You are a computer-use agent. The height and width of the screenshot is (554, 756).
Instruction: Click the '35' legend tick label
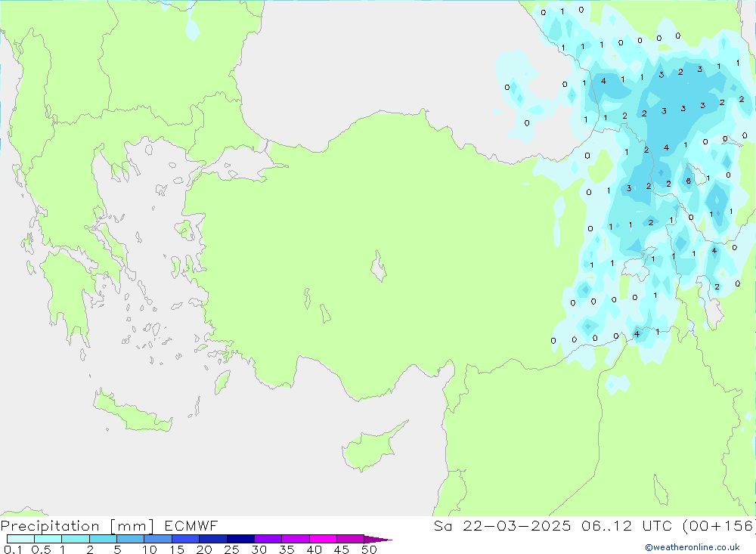[287, 549]
